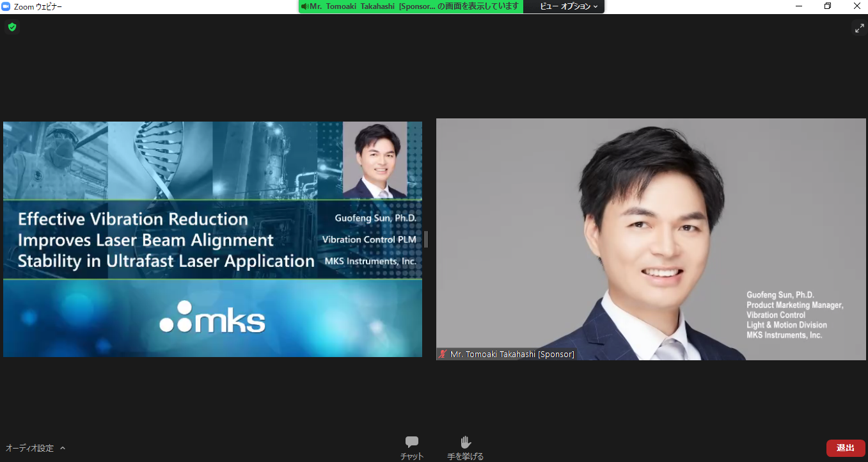Click the Mr. Tomoaki Takahashi [Sponsor] name label

(512, 354)
